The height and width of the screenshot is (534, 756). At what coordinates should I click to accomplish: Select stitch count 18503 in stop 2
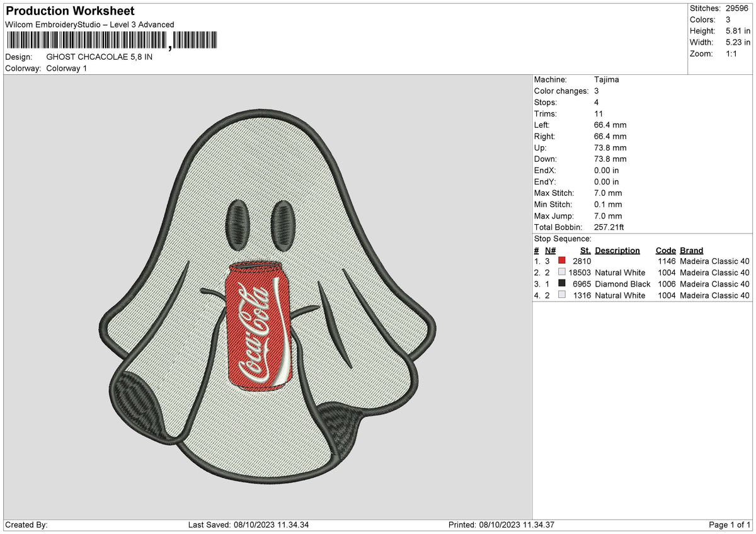(x=580, y=272)
